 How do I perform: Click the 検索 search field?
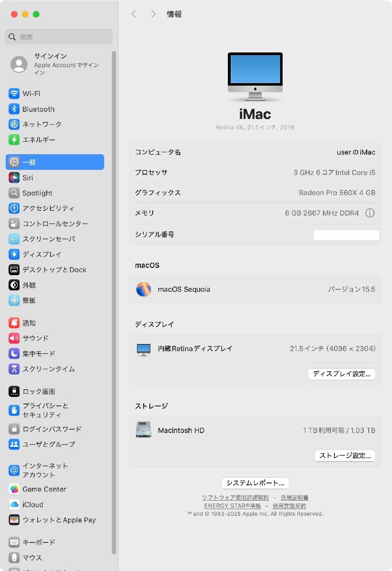(x=59, y=37)
